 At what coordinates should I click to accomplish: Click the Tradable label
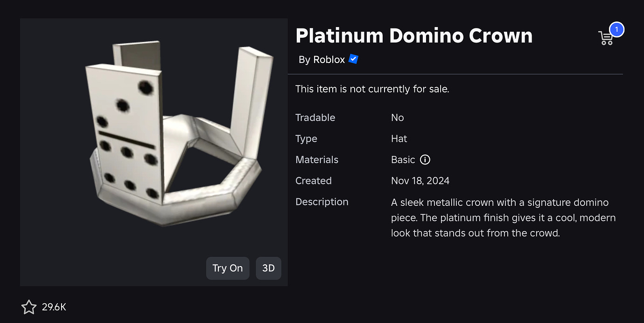pyautogui.click(x=315, y=118)
